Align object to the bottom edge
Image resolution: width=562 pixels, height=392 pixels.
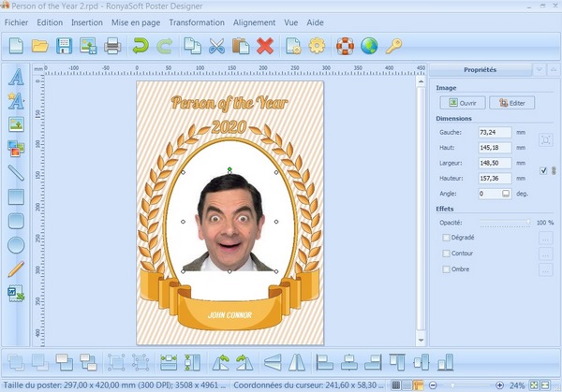click(x=446, y=362)
